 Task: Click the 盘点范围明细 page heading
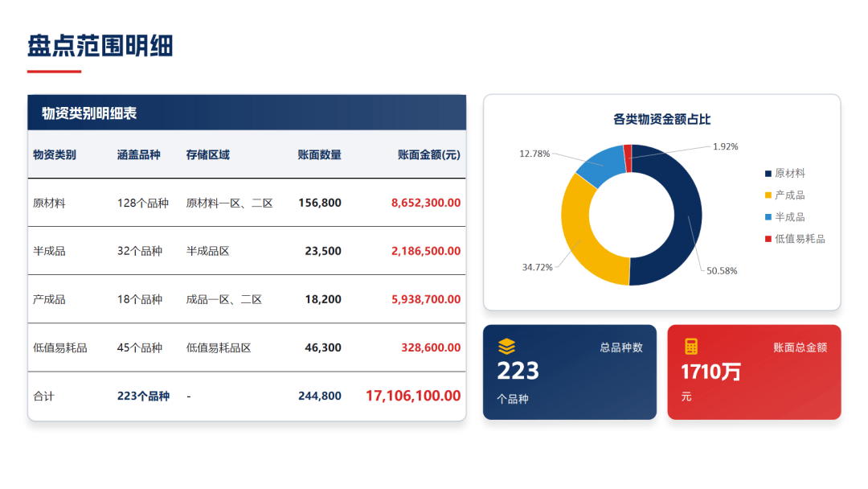coord(100,46)
